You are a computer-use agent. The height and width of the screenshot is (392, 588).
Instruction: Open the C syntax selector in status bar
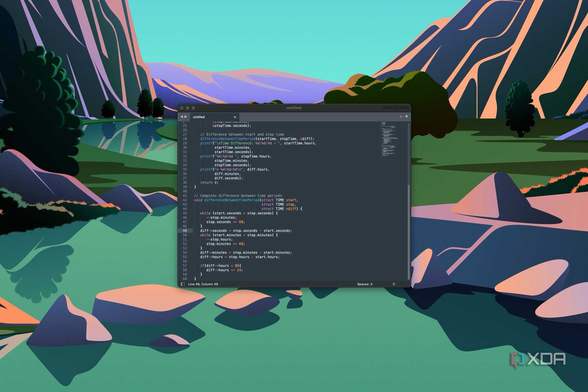(394, 284)
